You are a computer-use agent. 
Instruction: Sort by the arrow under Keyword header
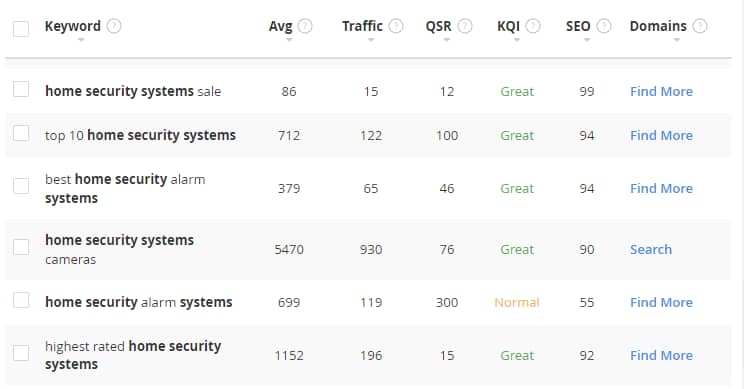point(81,40)
